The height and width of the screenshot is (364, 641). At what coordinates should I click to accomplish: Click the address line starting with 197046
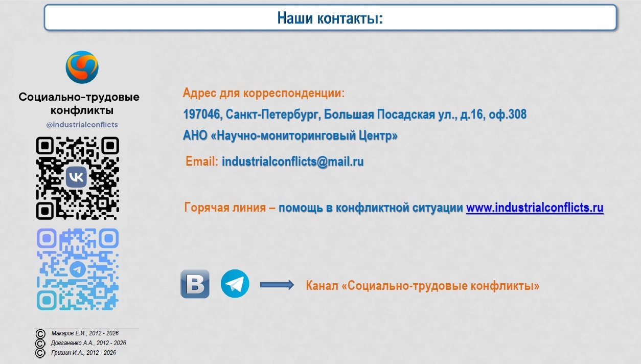pyautogui.click(x=355, y=115)
